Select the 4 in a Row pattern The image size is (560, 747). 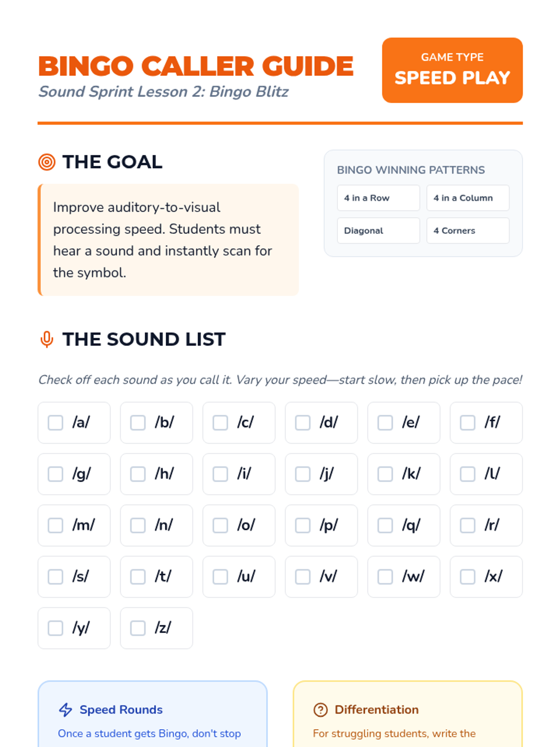378,198
